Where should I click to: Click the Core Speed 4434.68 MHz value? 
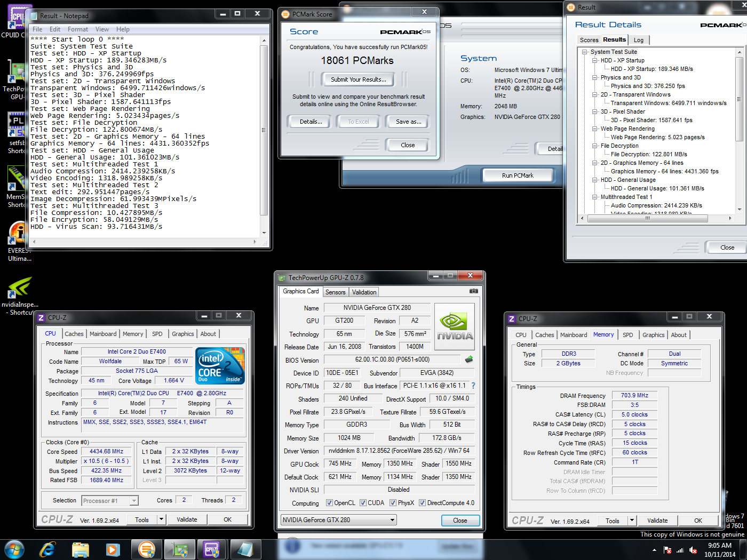click(107, 451)
